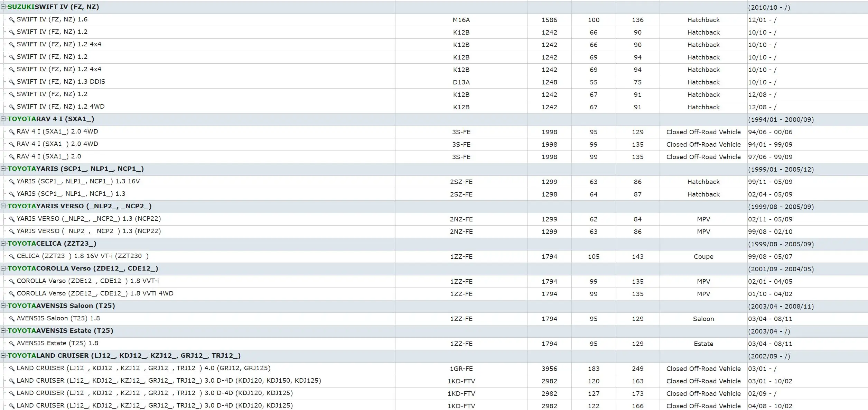868x410 pixels.
Task: Click magnifier icon of SWIFT IV 1.2 4WD row
Action: [12, 107]
